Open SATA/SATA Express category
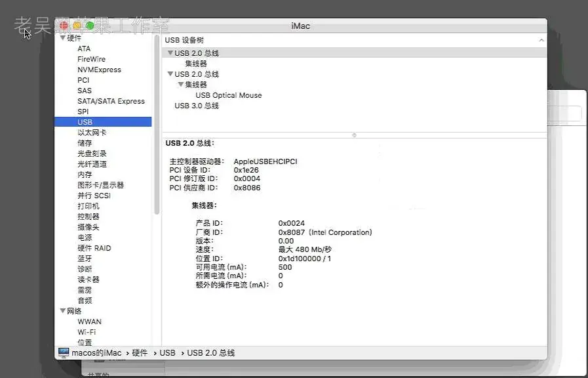The image size is (588, 378). [111, 101]
